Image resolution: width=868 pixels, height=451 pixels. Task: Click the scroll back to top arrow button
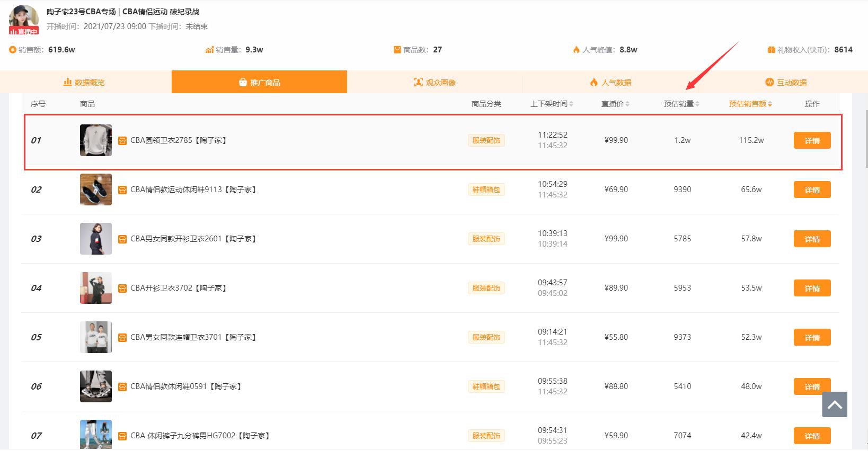point(835,405)
